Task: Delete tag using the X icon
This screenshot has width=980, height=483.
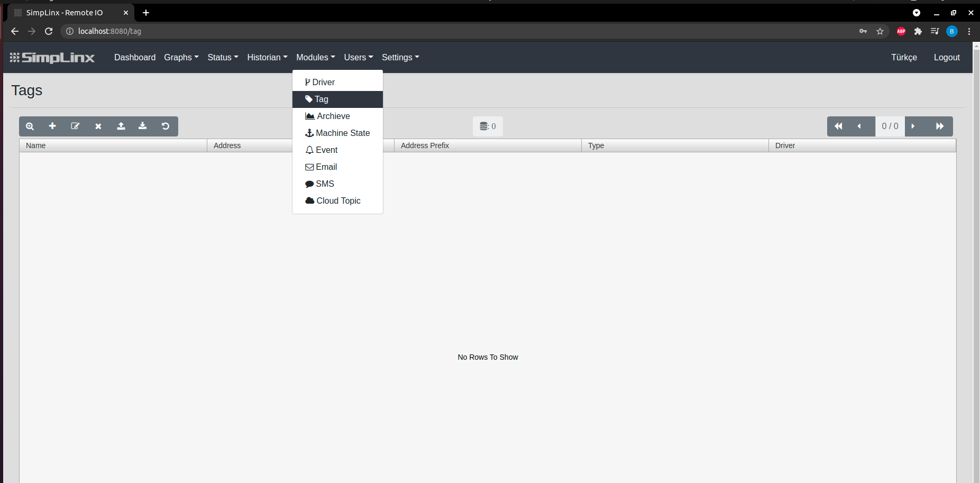Action: click(x=98, y=126)
